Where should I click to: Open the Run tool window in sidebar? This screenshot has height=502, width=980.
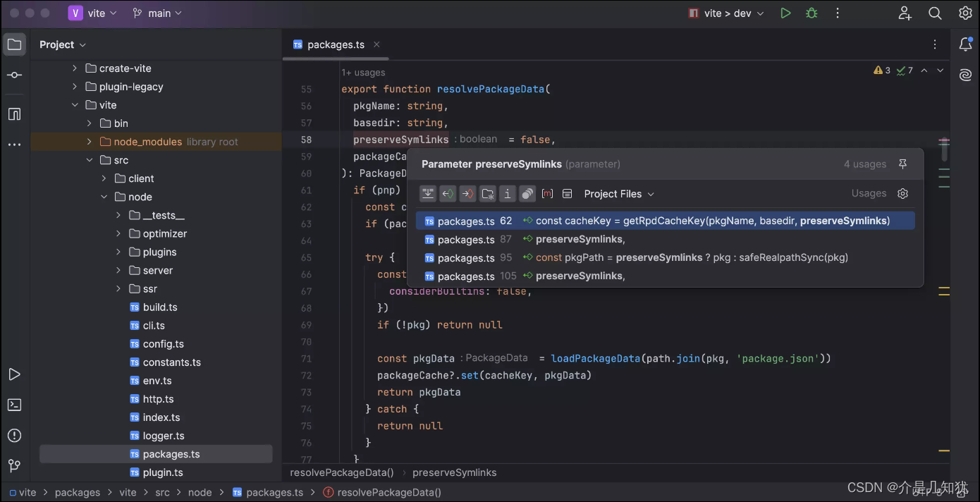(x=14, y=374)
